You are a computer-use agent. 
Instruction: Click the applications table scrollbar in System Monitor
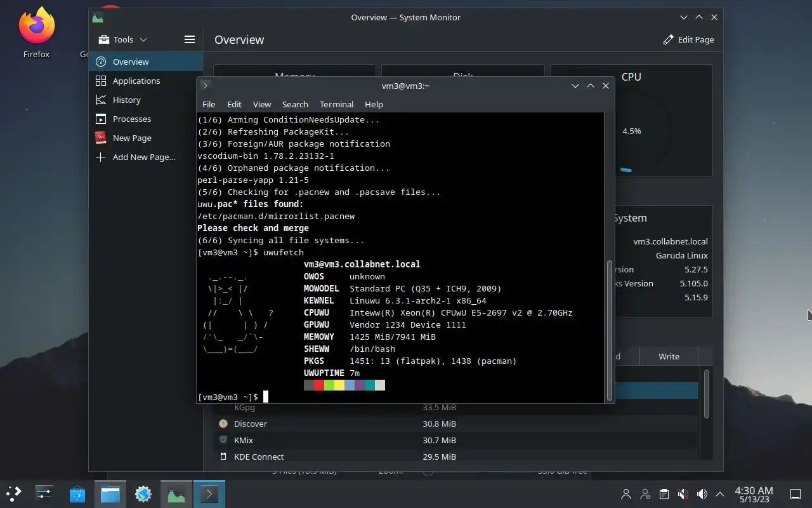tap(706, 394)
